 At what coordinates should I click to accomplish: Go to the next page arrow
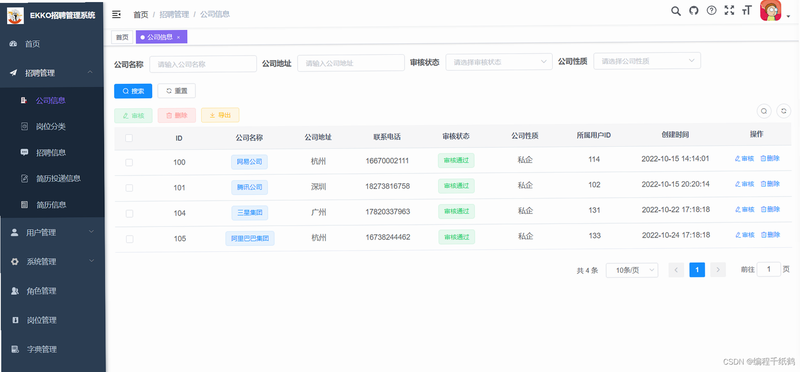[718, 270]
